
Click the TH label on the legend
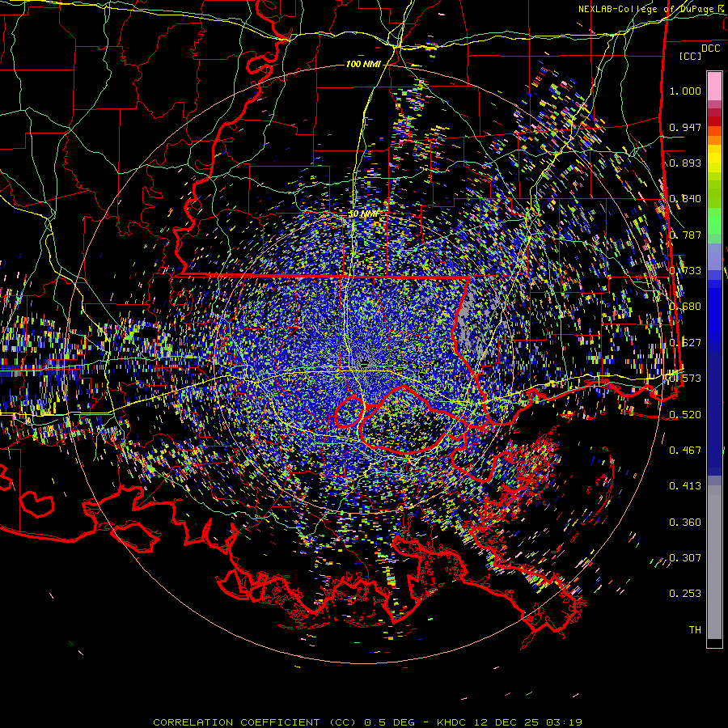pyautogui.click(x=695, y=629)
